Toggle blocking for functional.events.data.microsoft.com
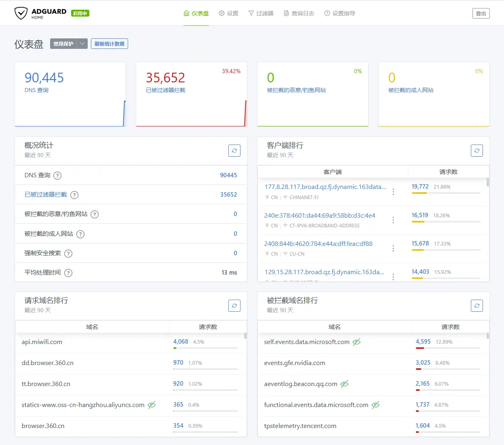504x445 pixels. (375, 405)
